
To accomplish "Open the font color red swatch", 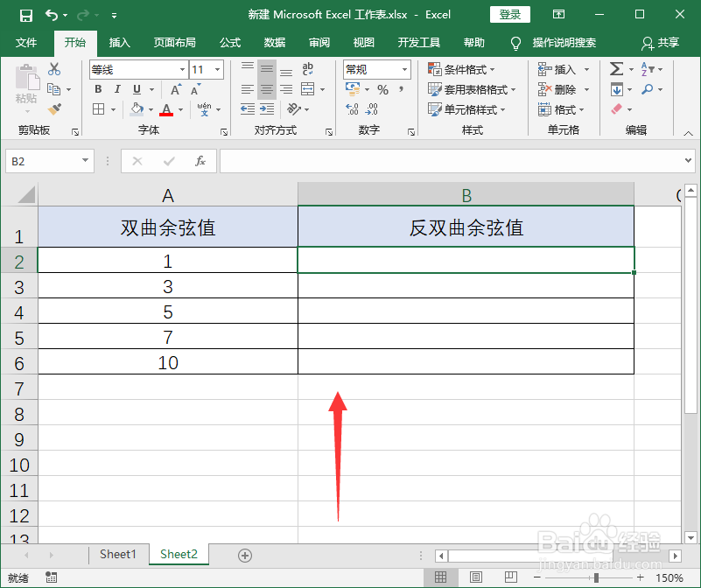I will click(167, 109).
